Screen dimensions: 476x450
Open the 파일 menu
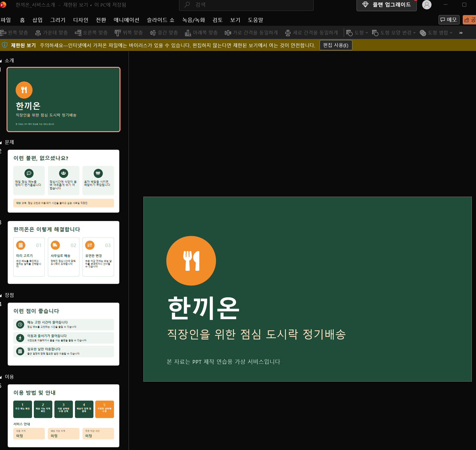[x=6, y=20]
